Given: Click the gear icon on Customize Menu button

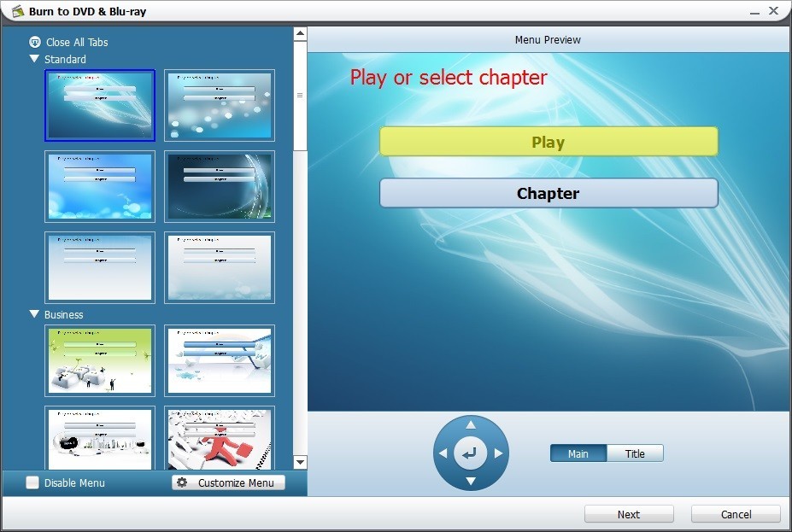Looking at the screenshot, I should tap(182, 482).
